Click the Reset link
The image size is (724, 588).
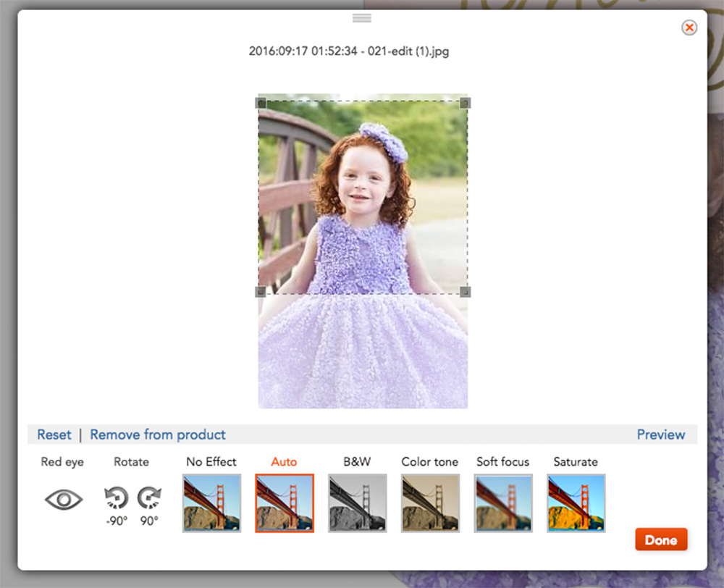(54, 434)
